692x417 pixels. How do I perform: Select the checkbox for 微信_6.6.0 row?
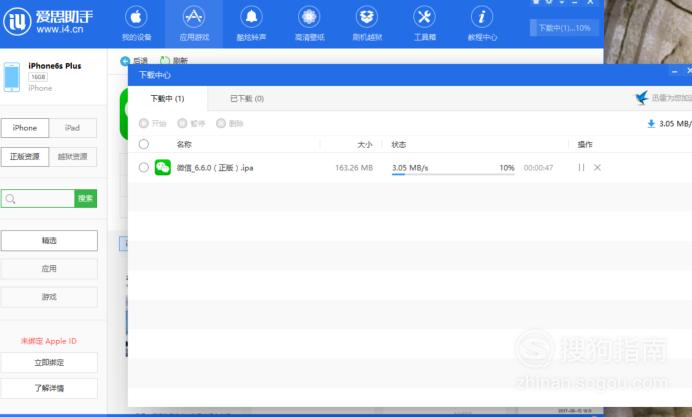point(143,167)
